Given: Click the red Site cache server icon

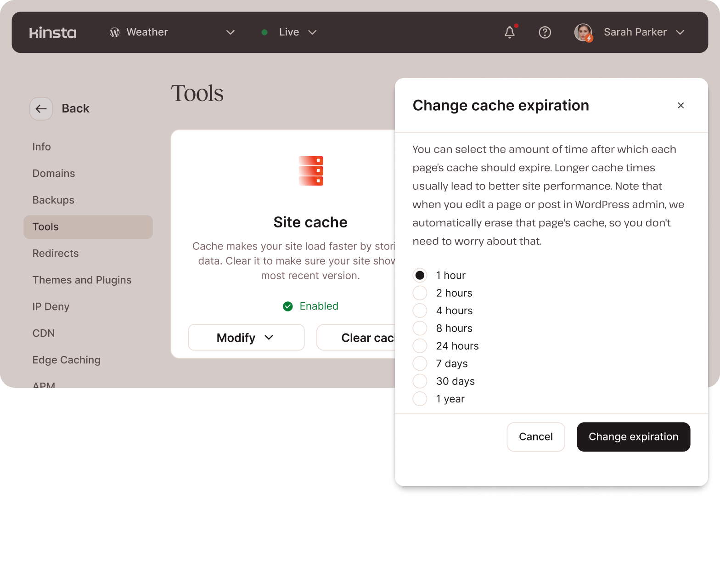Looking at the screenshot, I should tap(311, 171).
